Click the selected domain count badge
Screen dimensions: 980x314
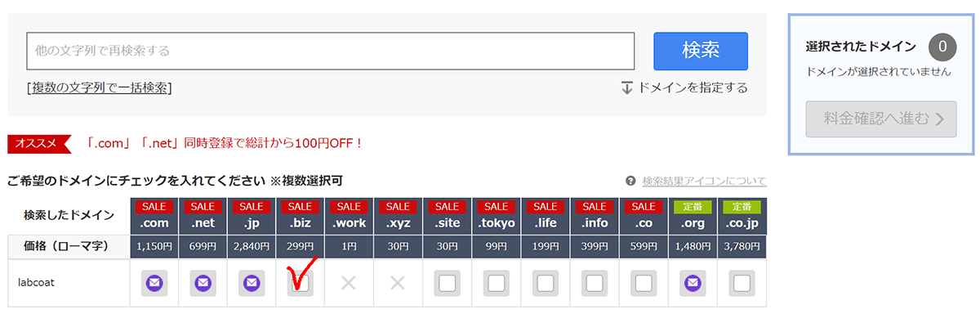[942, 47]
